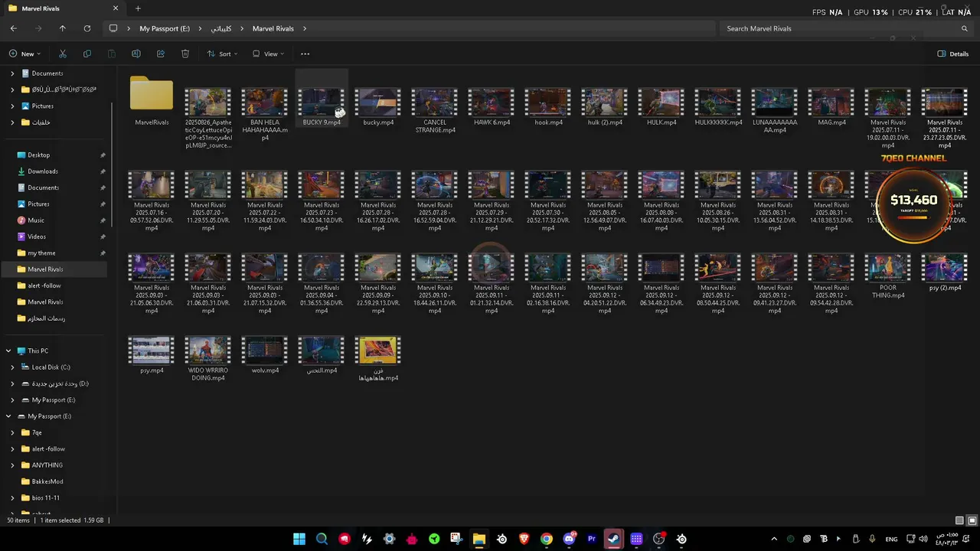The height and width of the screenshot is (551, 980).
Task: Select the LUNAAAAAAAAAA.mp4 video
Action: 775,109
